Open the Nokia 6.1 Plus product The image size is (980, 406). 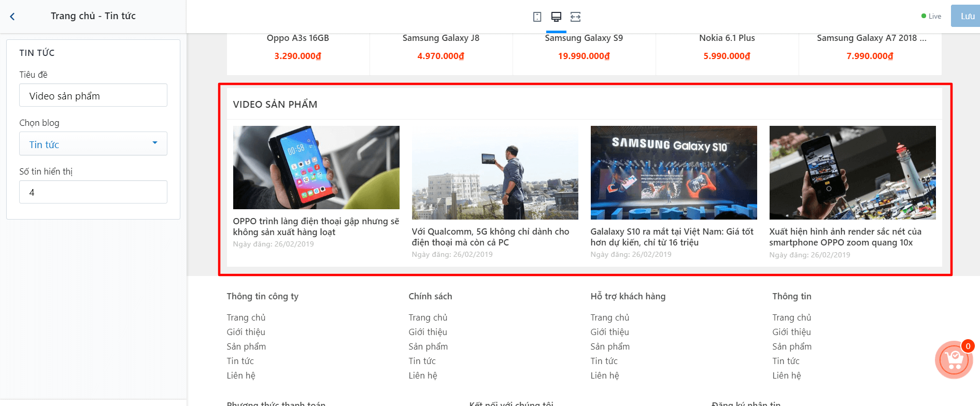click(727, 38)
